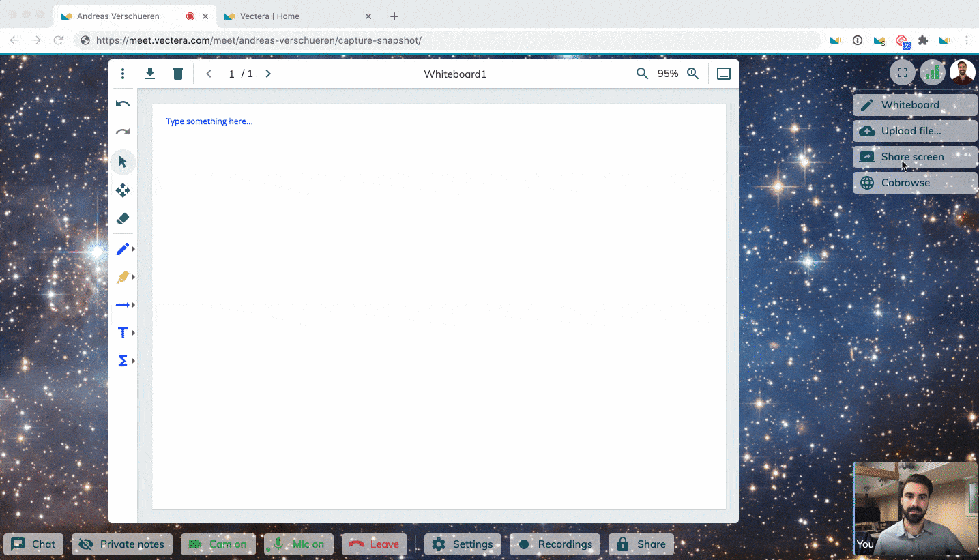Image resolution: width=979 pixels, height=560 pixels.
Task: Click the 95% zoom level value
Action: click(x=668, y=74)
